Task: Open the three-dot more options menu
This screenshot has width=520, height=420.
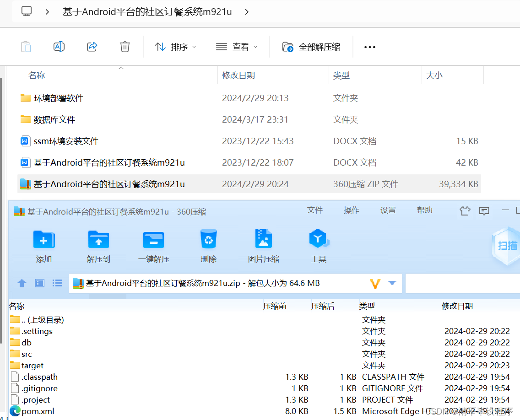Action: click(x=370, y=47)
